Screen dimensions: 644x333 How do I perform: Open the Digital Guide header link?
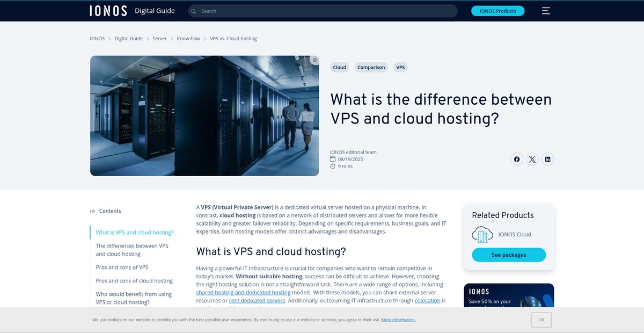pos(155,11)
